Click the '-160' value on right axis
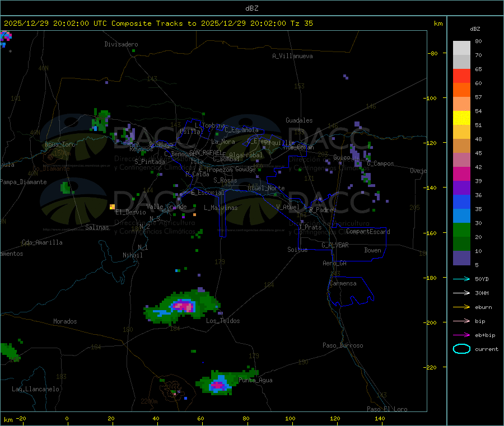Viewport: 504px width, 426px height. (431, 233)
